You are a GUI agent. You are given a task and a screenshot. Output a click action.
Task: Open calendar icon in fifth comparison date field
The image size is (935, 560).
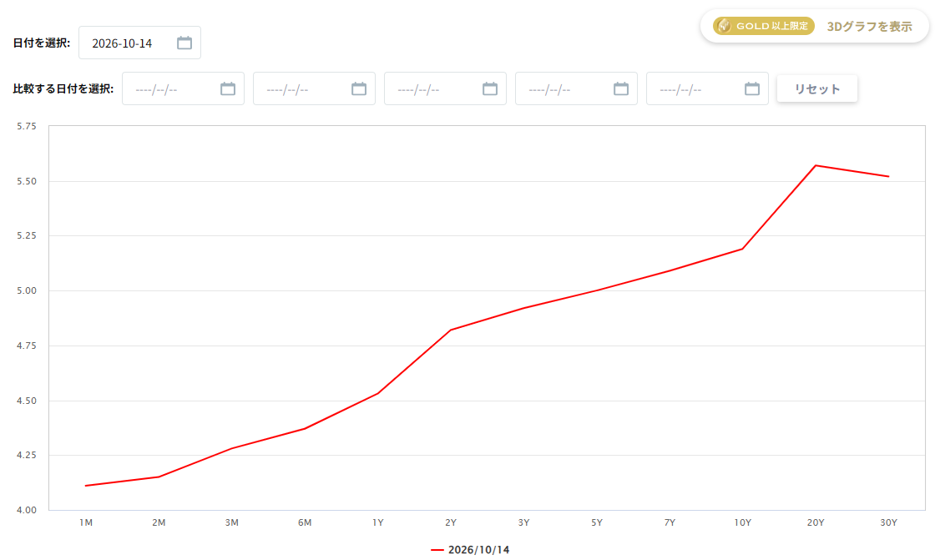[x=752, y=88]
